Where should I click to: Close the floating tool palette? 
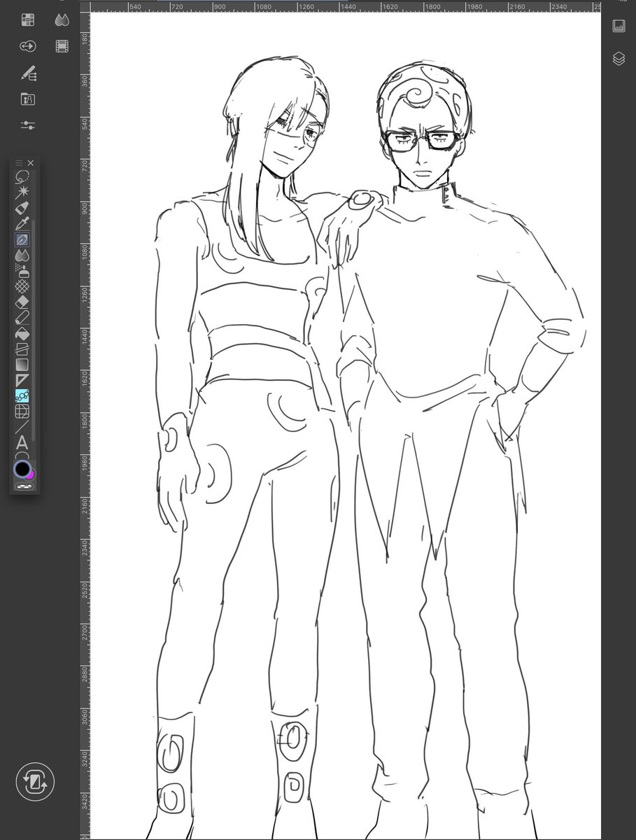pos(30,162)
